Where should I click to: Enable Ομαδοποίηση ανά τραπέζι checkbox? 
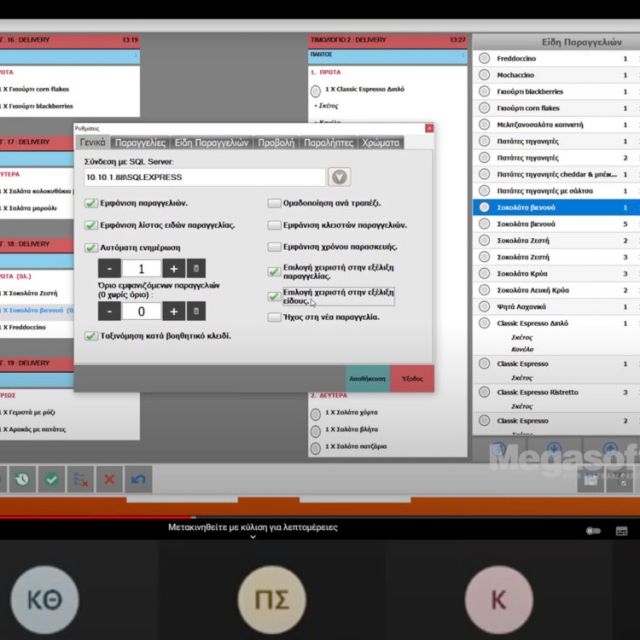pyautogui.click(x=274, y=204)
